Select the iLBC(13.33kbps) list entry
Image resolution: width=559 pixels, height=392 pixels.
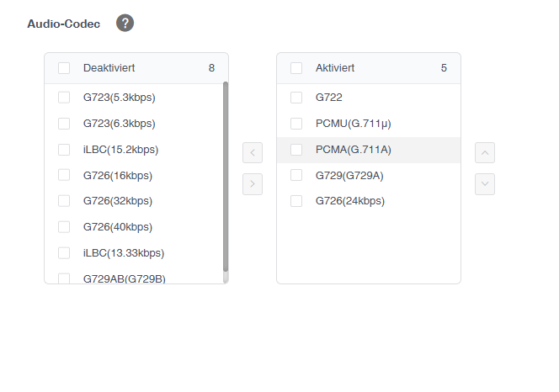pos(134,253)
